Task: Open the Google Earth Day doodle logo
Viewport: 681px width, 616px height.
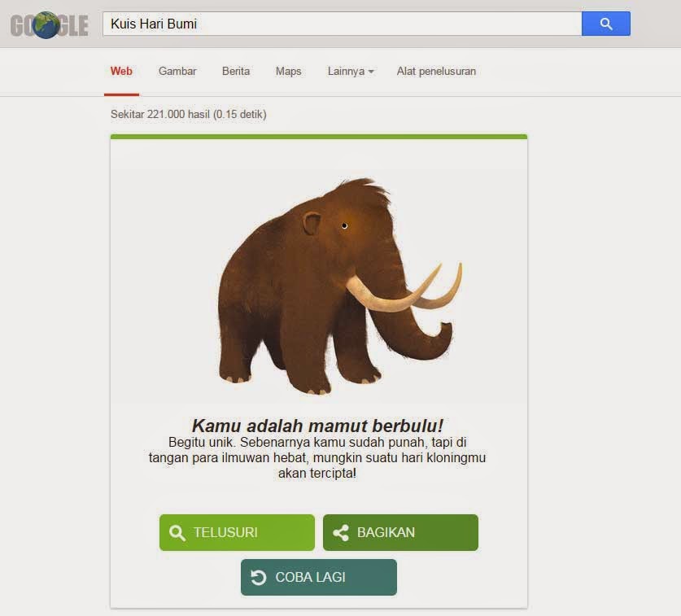Action: pyautogui.click(x=49, y=24)
